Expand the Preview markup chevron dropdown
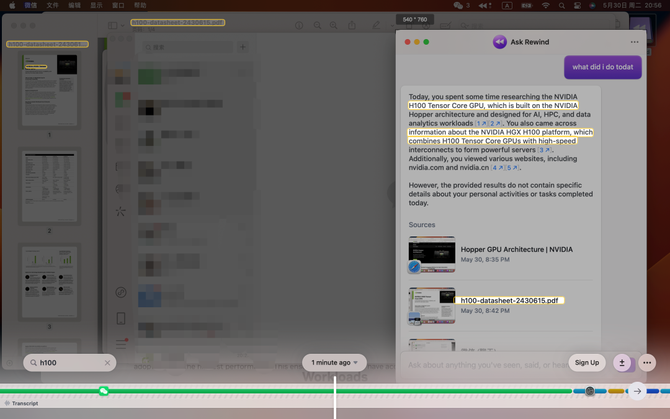Screen dimensions: 670x419 coord(392,26)
